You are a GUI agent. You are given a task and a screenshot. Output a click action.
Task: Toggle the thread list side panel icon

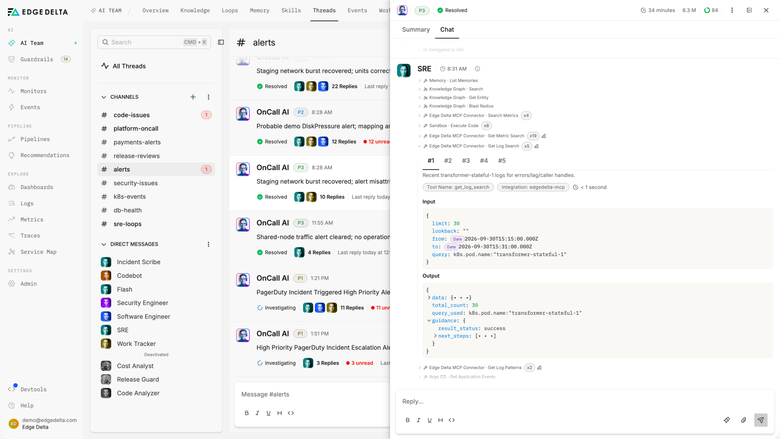click(x=221, y=42)
